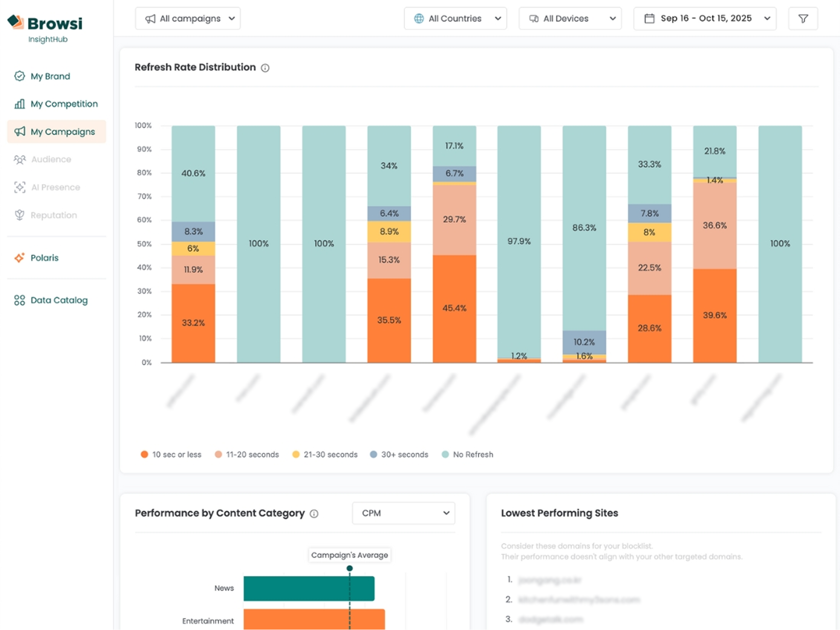Click the News bar in category chart
The image size is (840, 630).
pos(309,588)
